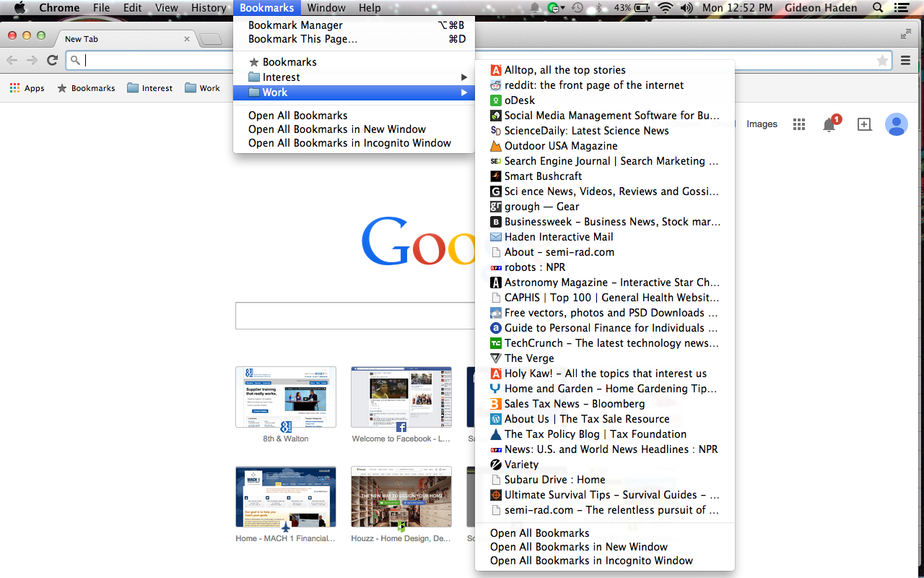This screenshot has width=924, height=578.
Task: Open The Tax Policy Blog bookmark
Action: (x=605, y=434)
